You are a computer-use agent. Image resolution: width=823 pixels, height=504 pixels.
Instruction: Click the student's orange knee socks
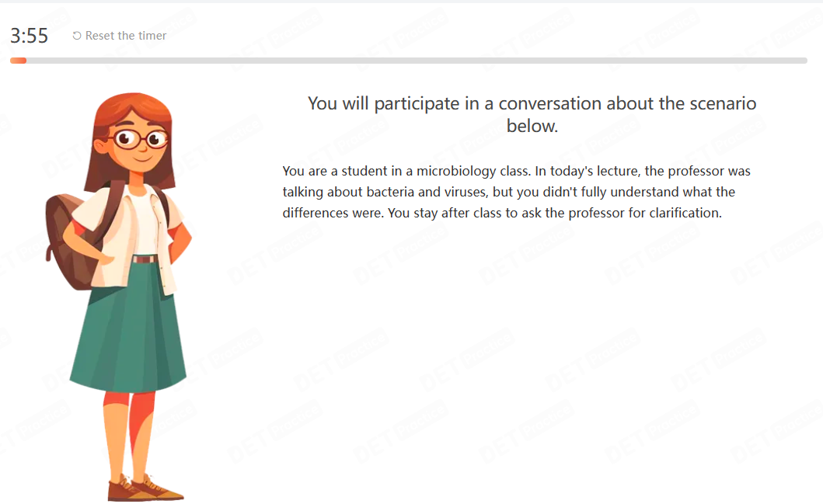point(128,415)
